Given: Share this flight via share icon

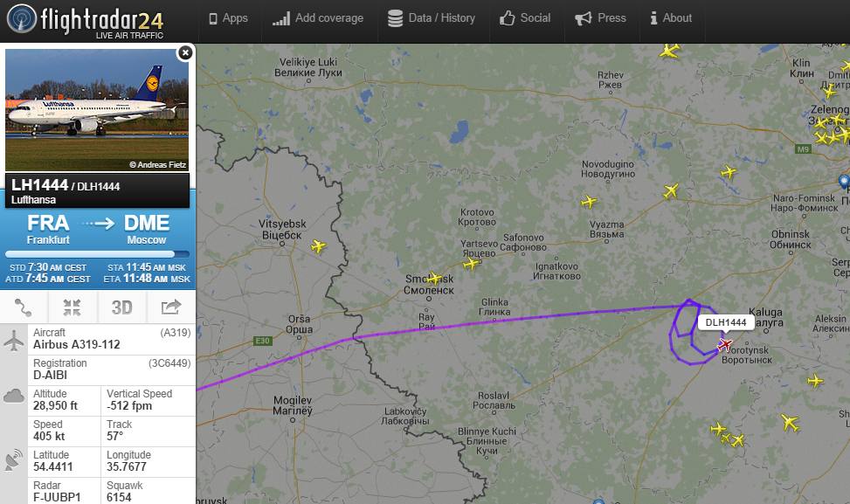Looking at the screenshot, I should [170, 307].
